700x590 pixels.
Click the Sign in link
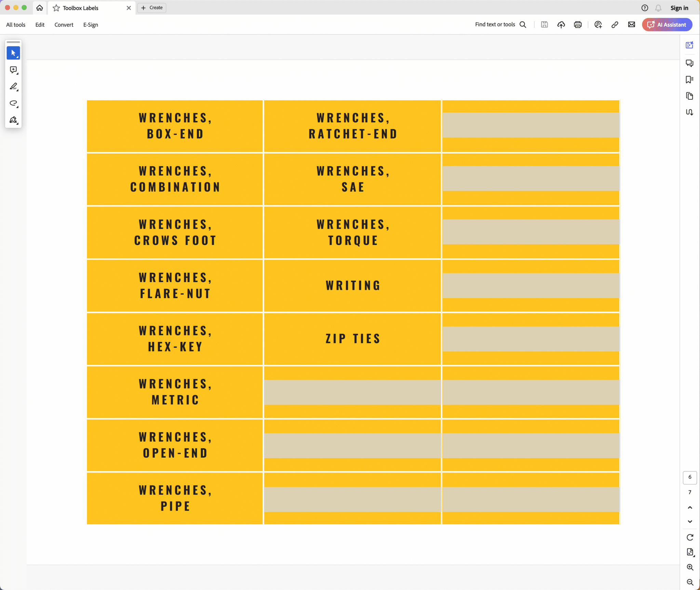pyautogui.click(x=679, y=8)
